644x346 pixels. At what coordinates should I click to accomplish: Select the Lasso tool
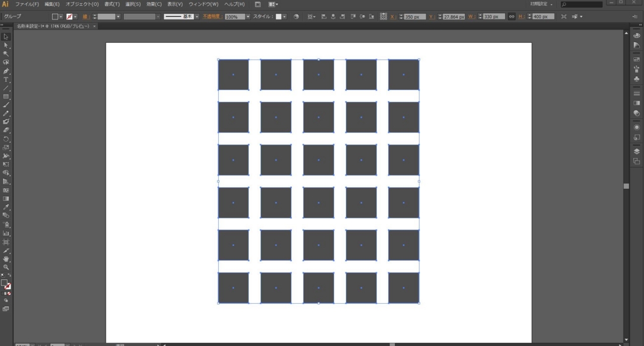coord(6,62)
